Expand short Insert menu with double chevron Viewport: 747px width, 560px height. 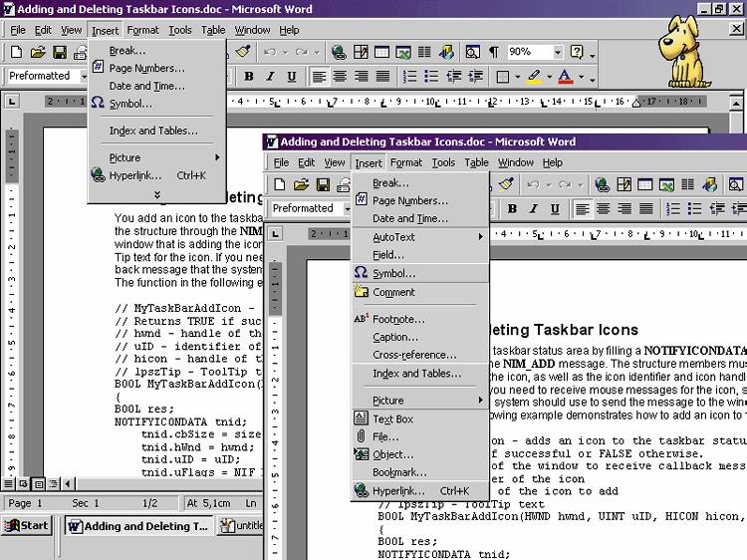coord(156,193)
